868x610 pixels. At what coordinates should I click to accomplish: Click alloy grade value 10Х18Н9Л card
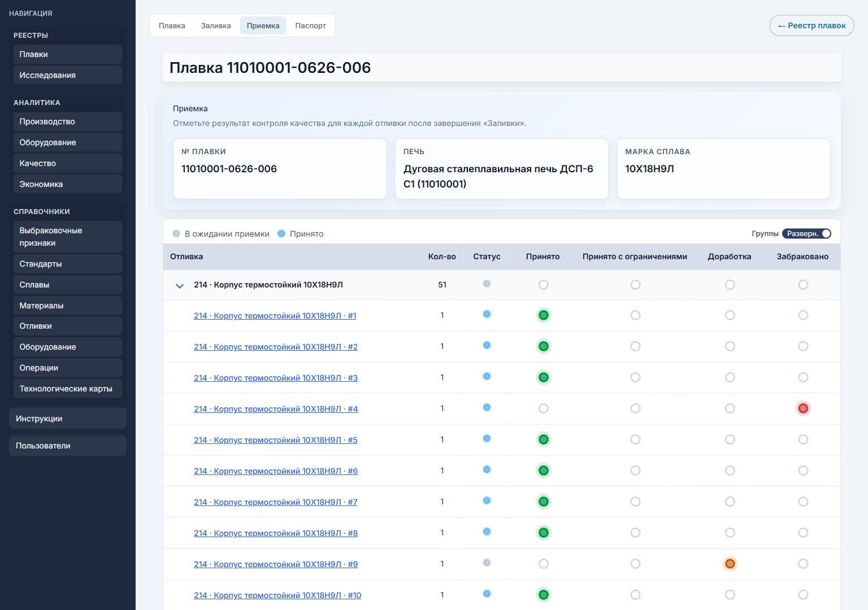pos(723,169)
